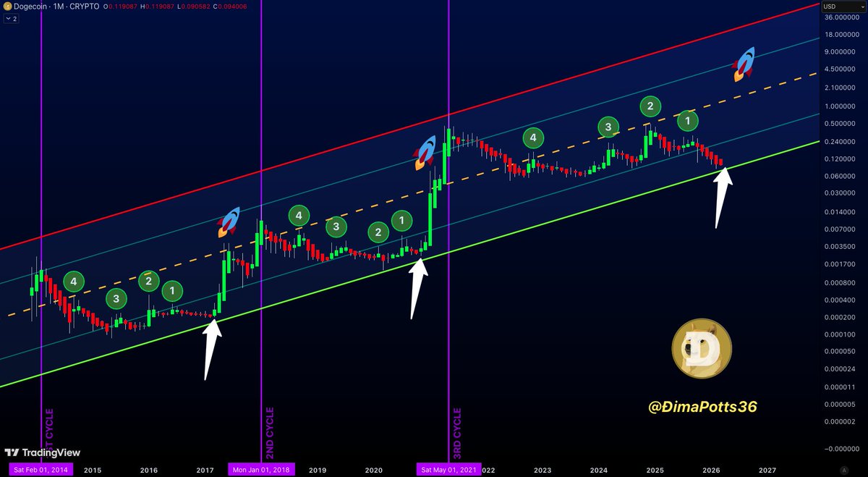Viewport: 868px width, 477px height.
Task: Click the Sat May 01, 2021 date marker
Action: [448, 470]
